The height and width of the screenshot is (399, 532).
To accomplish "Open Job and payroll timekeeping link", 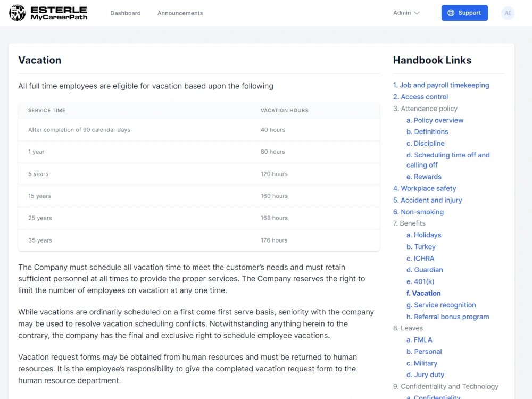I will point(440,85).
